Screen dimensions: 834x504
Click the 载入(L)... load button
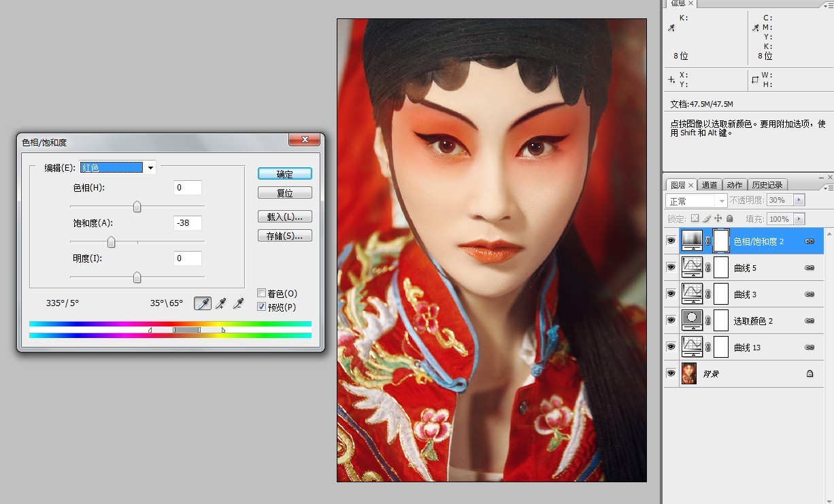pos(285,217)
